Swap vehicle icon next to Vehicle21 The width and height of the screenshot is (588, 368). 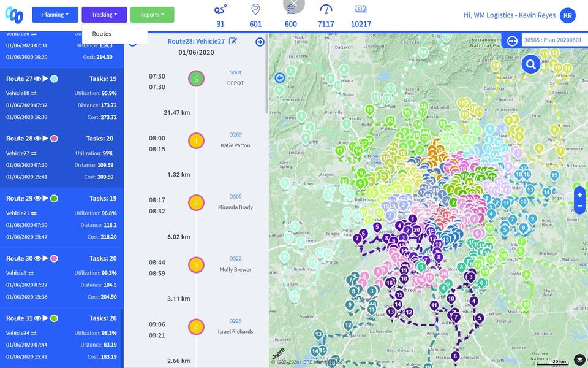tap(34, 213)
